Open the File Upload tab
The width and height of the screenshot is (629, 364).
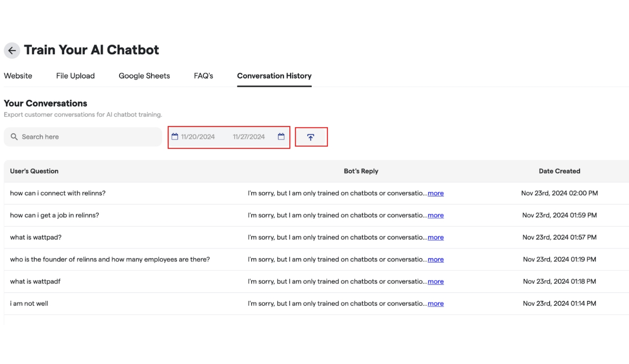coord(76,76)
